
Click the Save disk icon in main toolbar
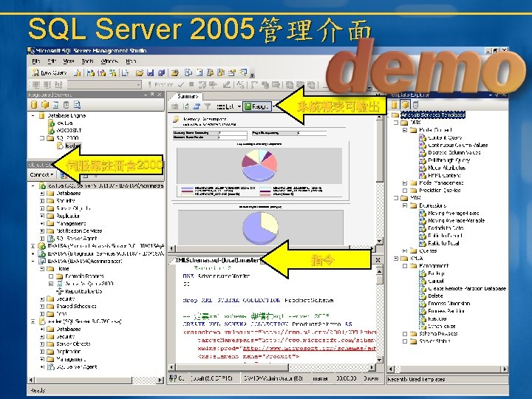[x=150, y=72]
